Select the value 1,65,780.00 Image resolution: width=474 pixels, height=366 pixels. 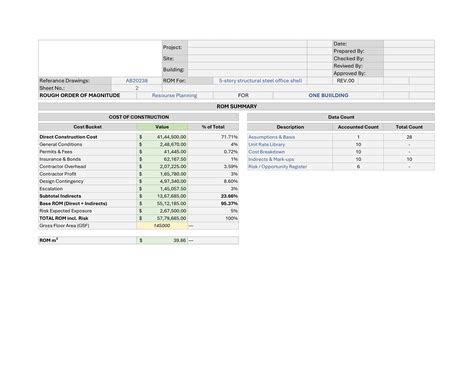tap(162, 174)
